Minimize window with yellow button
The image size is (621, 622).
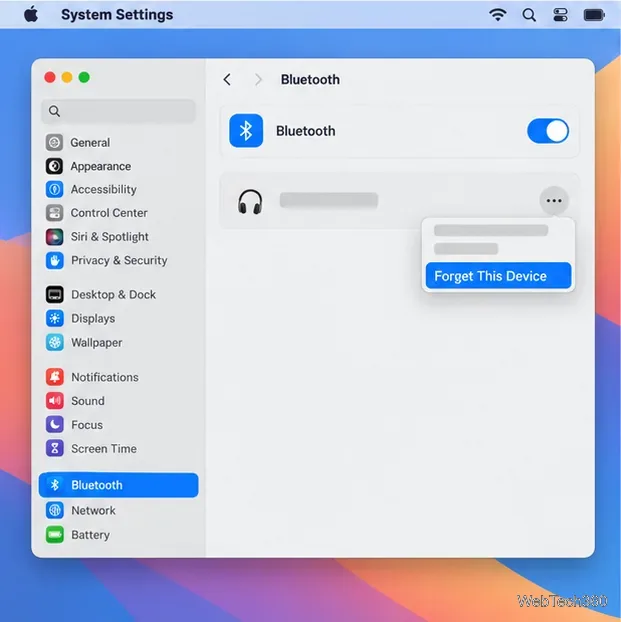(67, 77)
